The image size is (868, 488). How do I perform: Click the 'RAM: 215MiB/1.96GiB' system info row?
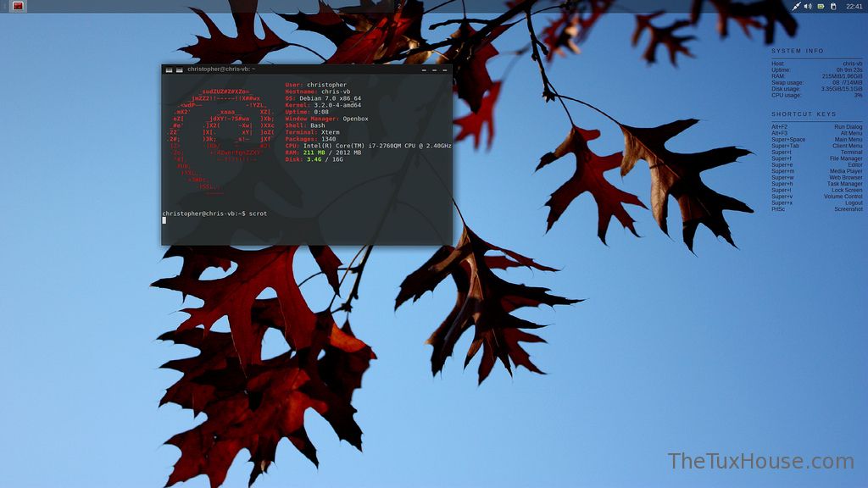[817, 76]
